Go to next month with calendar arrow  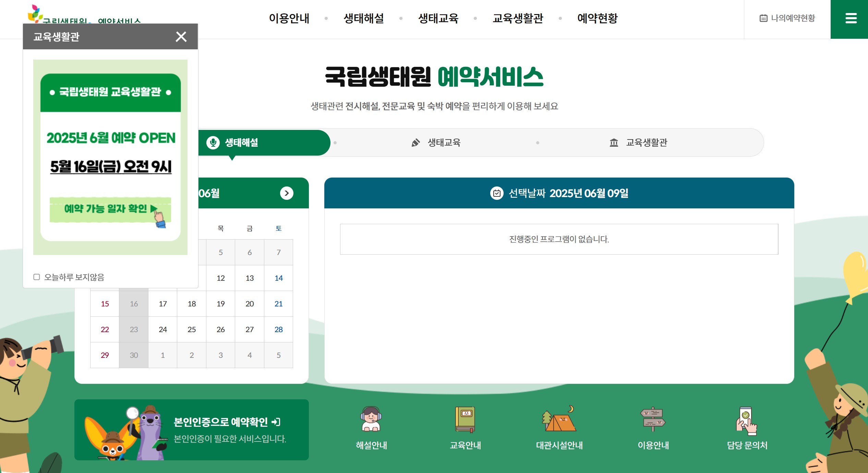coord(287,193)
